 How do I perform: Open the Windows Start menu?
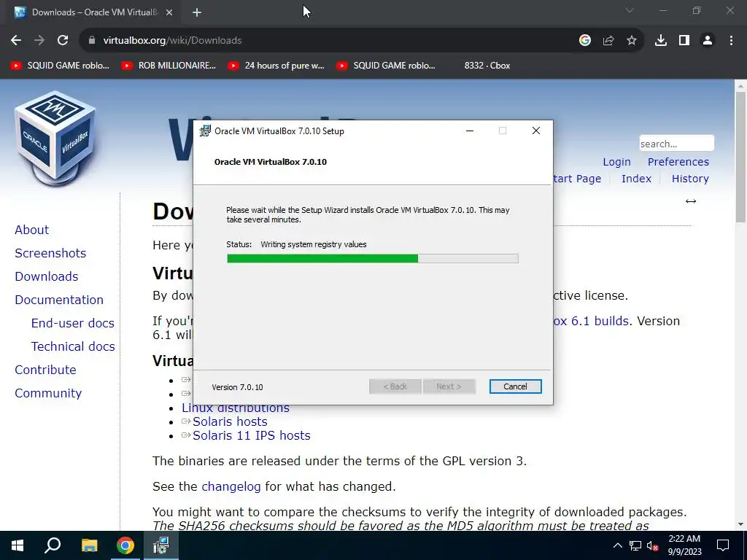tap(18, 545)
